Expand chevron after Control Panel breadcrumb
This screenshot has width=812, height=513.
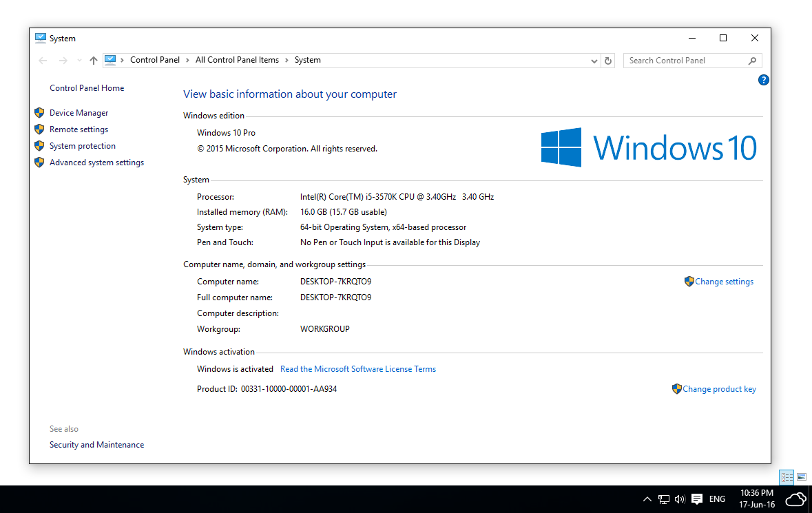point(187,61)
